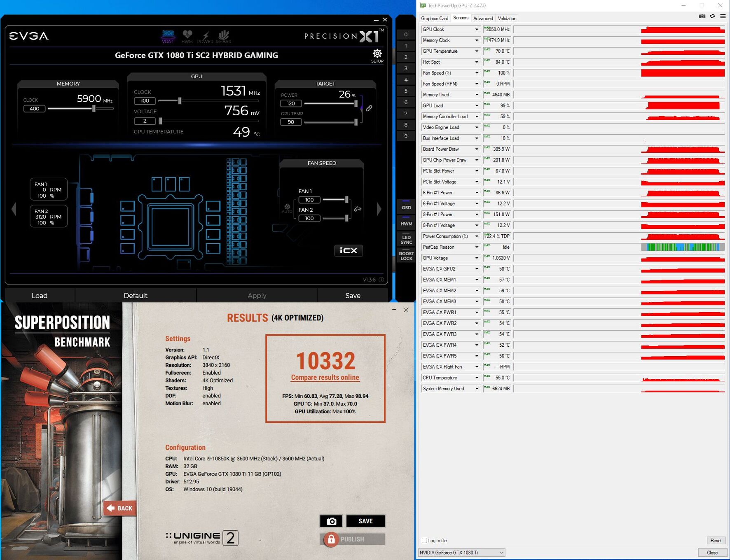Go to previous panel with left arrow
Viewport: 730px width, 560px height.
coord(14,209)
